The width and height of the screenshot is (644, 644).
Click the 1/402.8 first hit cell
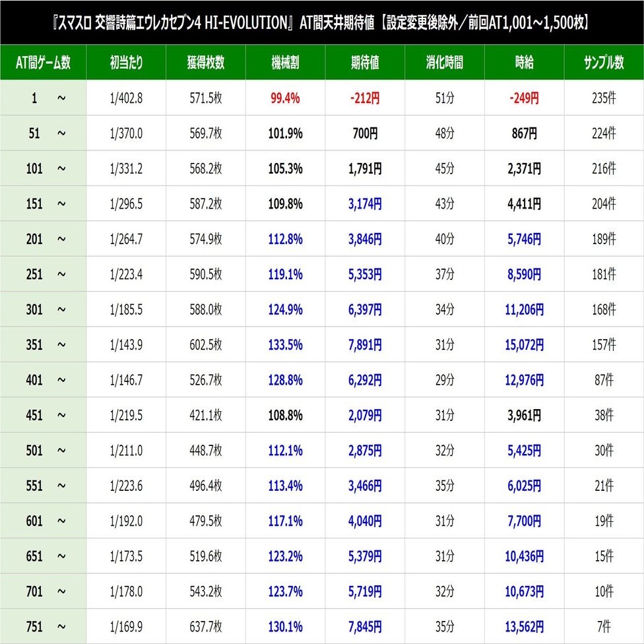[x=126, y=98]
